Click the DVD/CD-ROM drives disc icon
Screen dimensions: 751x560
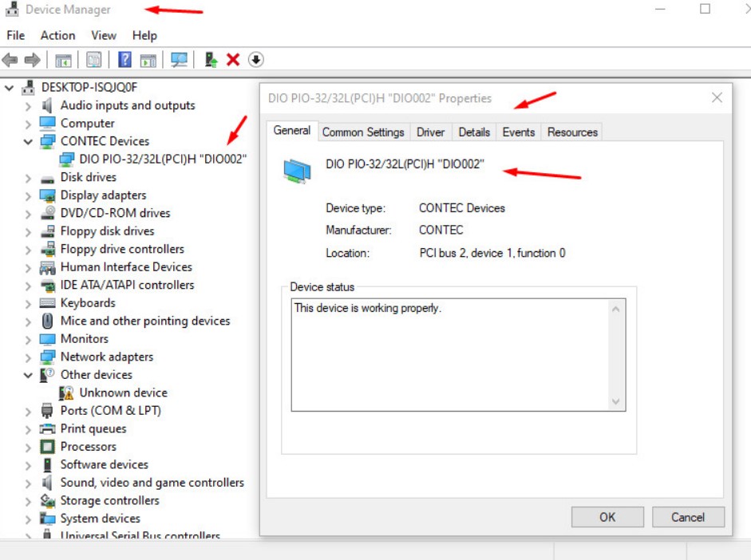pyautogui.click(x=47, y=212)
